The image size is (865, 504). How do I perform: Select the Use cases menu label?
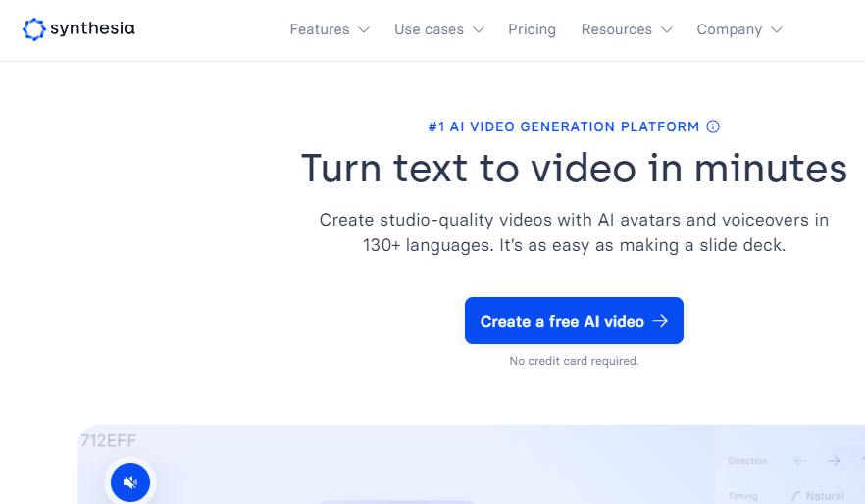(429, 29)
